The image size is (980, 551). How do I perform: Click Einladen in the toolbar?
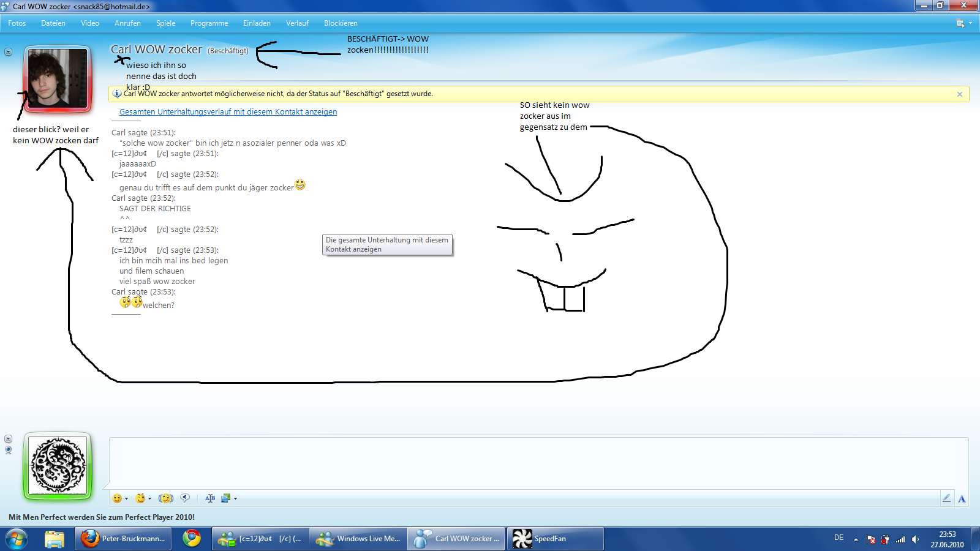coord(257,23)
